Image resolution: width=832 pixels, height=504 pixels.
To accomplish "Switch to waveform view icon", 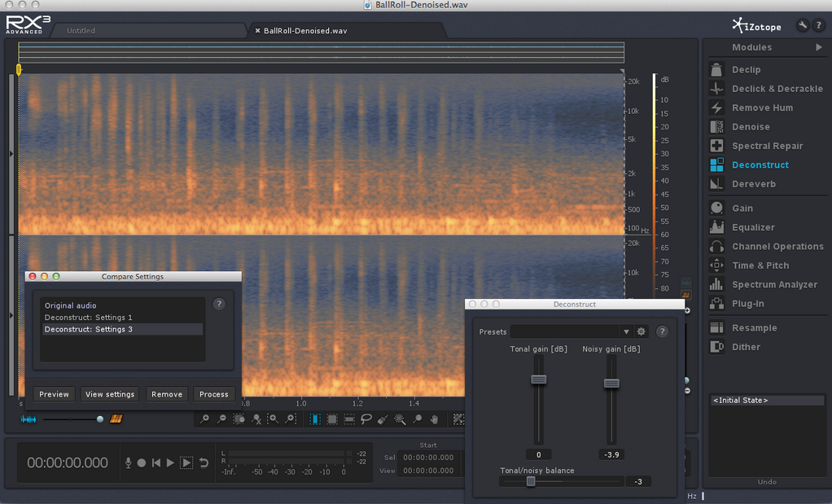I will [28, 419].
